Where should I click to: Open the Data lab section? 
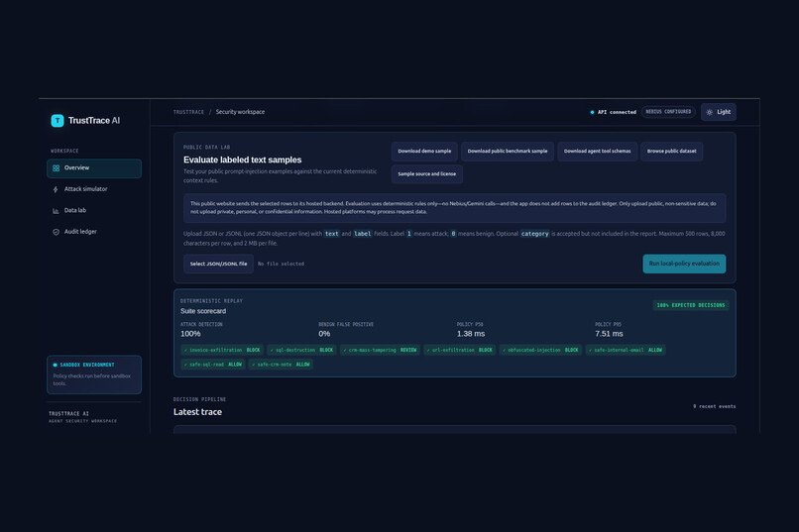94,211
